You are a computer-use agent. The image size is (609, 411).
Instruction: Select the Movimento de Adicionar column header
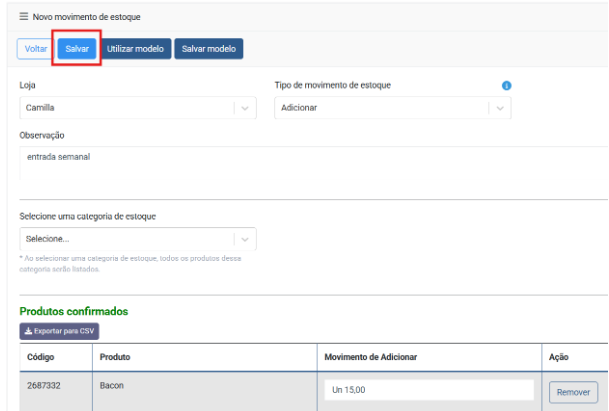(x=371, y=357)
